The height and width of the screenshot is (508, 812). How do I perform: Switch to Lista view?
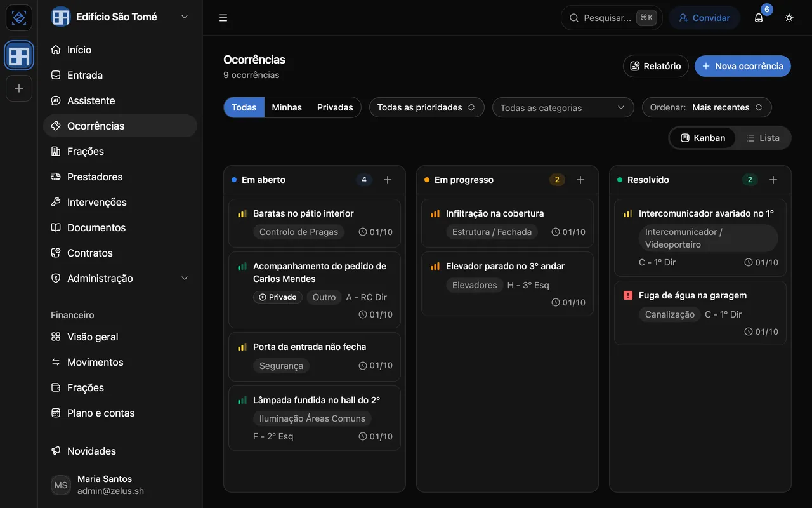pyautogui.click(x=763, y=138)
